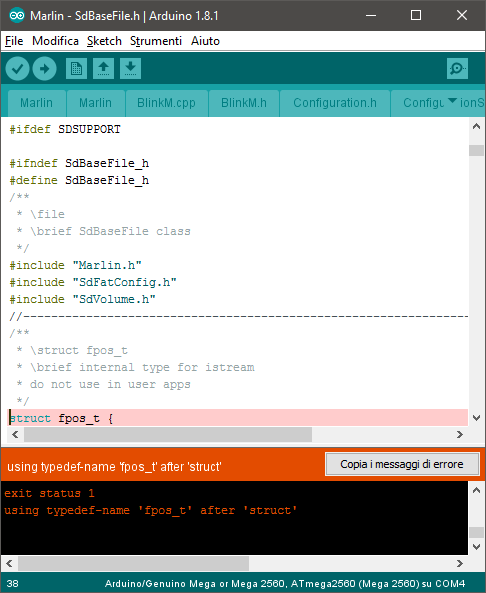
Task: Create a new sketch with New icon
Action: [76, 68]
